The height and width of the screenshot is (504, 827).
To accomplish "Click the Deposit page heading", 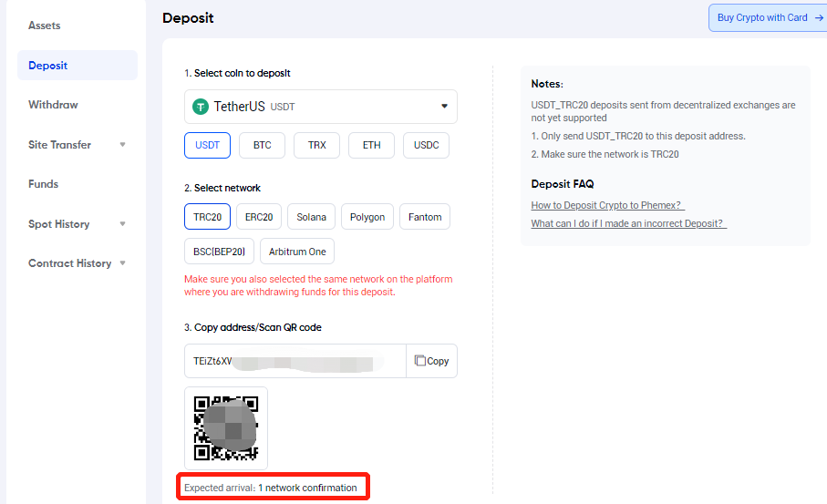I will [x=188, y=18].
